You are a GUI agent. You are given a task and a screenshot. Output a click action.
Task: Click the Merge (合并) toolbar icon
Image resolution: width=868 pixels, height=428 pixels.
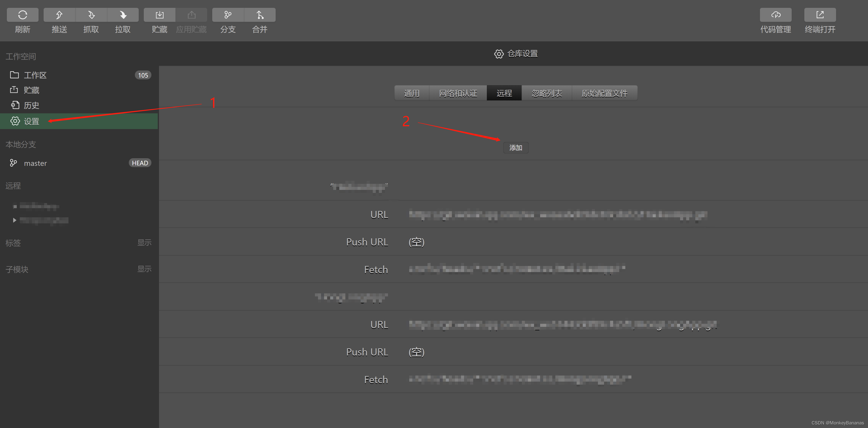[260, 15]
